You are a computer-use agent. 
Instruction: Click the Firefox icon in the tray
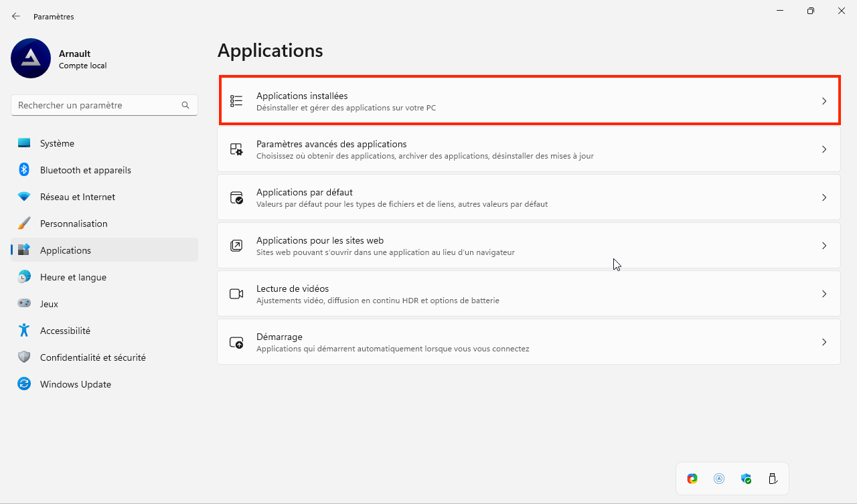coord(692,478)
